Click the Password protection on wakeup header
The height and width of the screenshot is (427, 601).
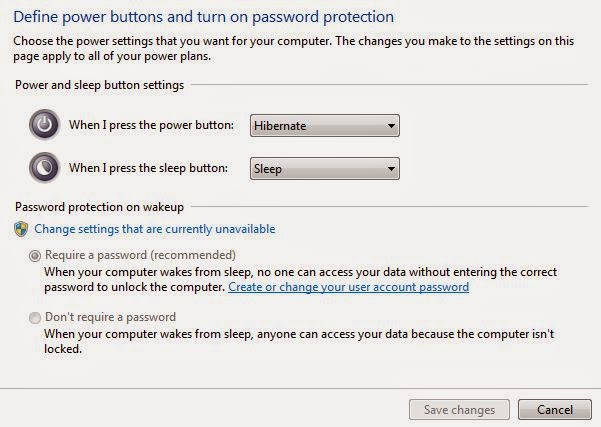pos(99,207)
